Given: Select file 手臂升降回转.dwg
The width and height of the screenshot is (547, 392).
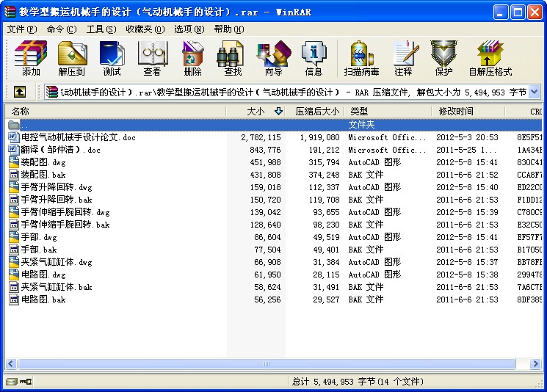Looking at the screenshot, I should coord(57,187).
